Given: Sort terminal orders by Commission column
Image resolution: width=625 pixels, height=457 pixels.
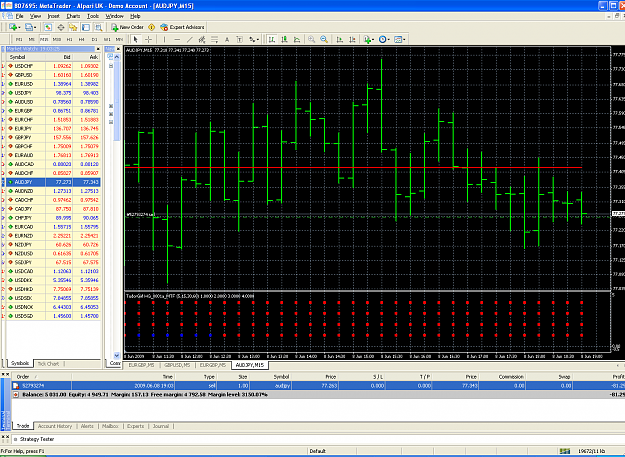Looking at the screenshot, I should (x=503, y=377).
